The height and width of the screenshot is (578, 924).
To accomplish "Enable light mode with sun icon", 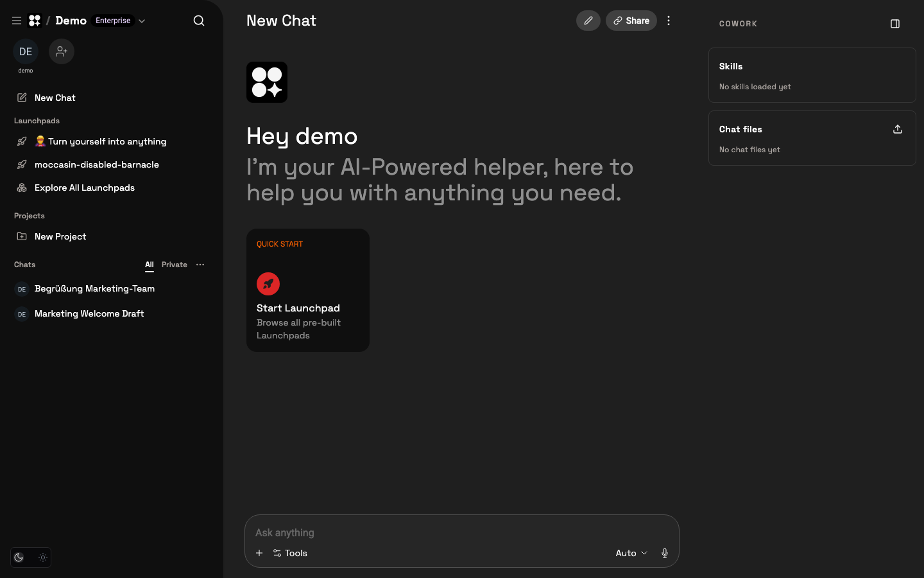I will [x=43, y=557].
